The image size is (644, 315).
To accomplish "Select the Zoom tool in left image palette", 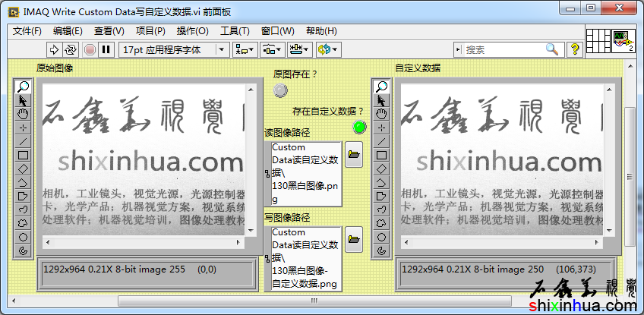I will click(23, 87).
